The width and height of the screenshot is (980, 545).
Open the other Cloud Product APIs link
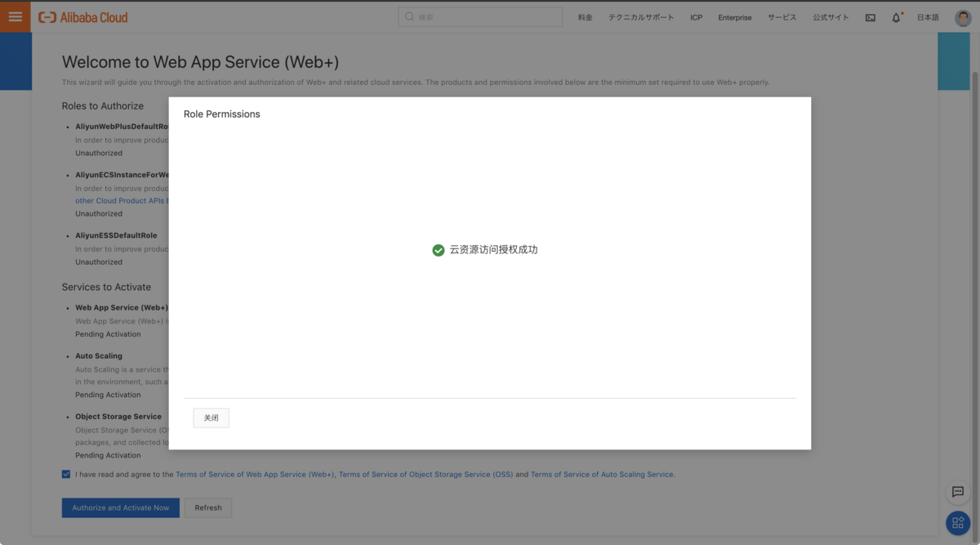coord(122,200)
